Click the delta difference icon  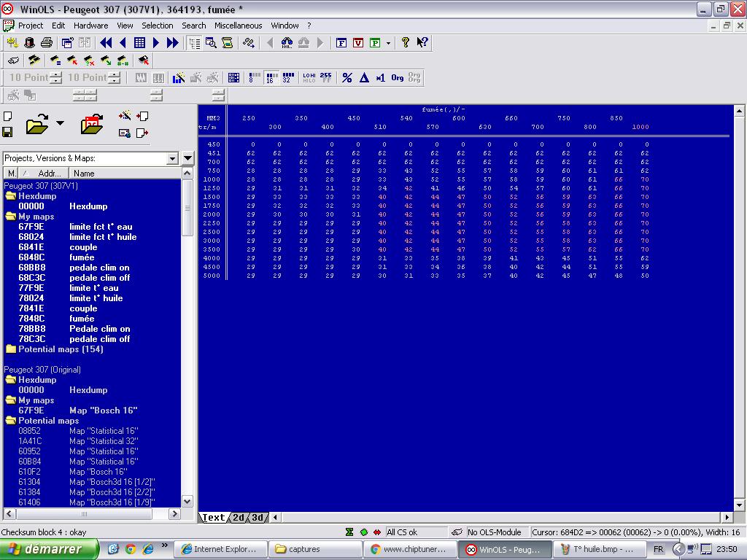pos(364,78)
